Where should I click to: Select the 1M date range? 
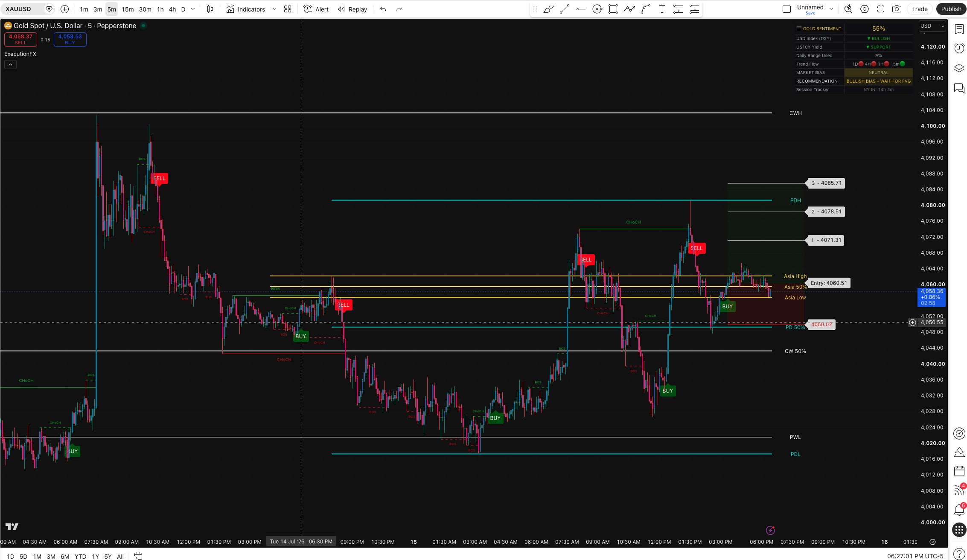coord(37,556)
